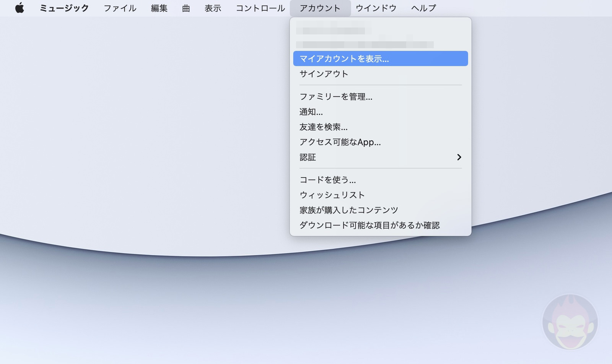
Task: Open 通知… menu item
Action: tap(381, 112)
